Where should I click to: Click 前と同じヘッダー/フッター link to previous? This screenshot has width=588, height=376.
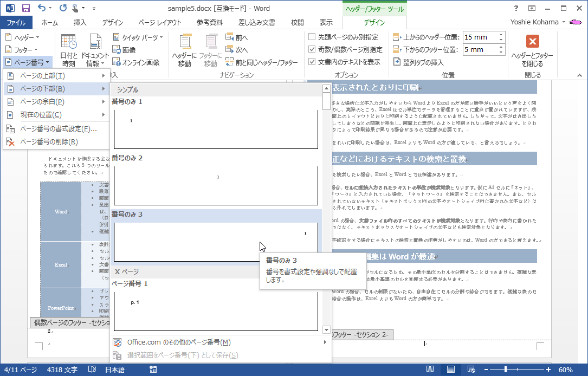click(262, 62)
